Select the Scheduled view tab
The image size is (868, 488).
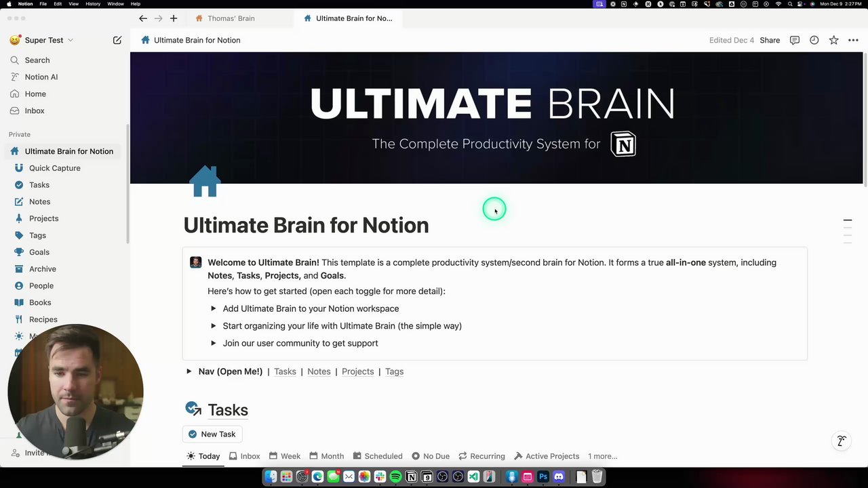(x=377, y=456)
